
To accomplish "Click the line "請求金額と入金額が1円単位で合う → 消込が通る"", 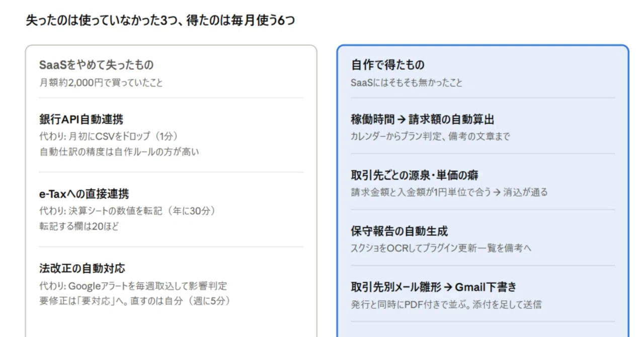I will (x=449, y=192).
